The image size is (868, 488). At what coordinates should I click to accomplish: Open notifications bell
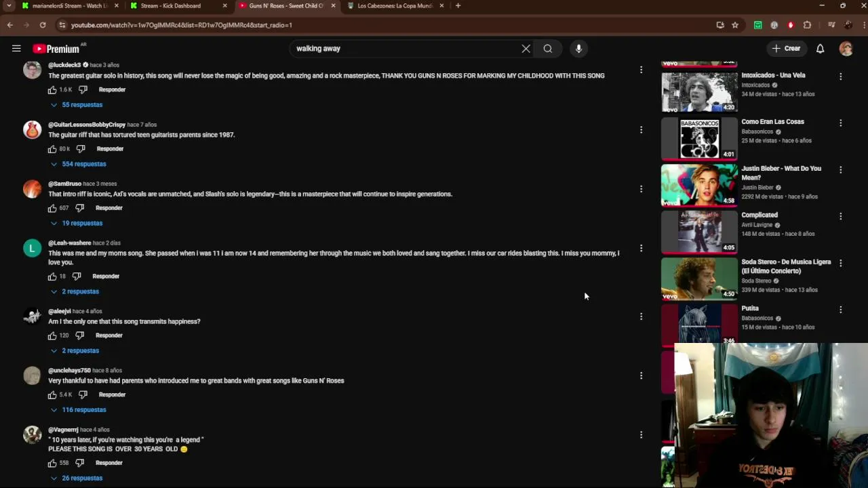(820, 49)
